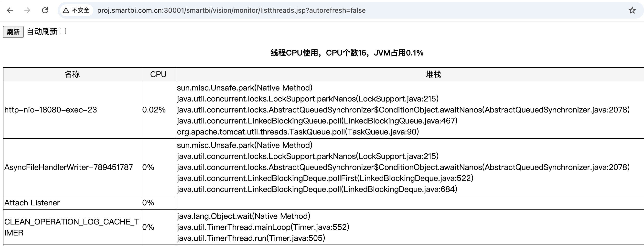Screen dimensions: 644x246
Task: Click the browser forward arrow
Action: [x=27, y=10]
